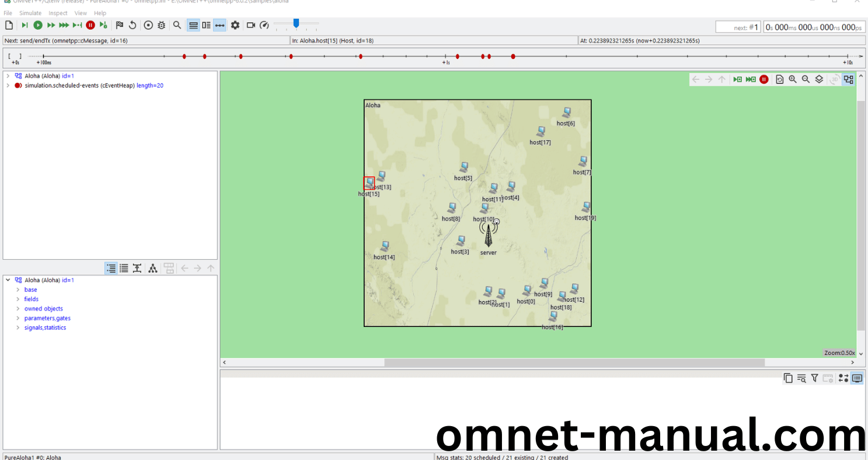Screen dimensions: 868x460
Task: Click the Step single-event icon
Action: [25, 25]
